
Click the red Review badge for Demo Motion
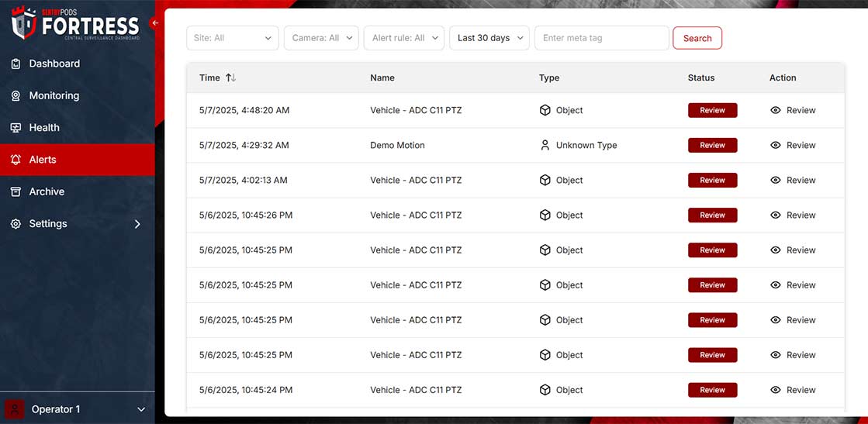tap(712, 145)
